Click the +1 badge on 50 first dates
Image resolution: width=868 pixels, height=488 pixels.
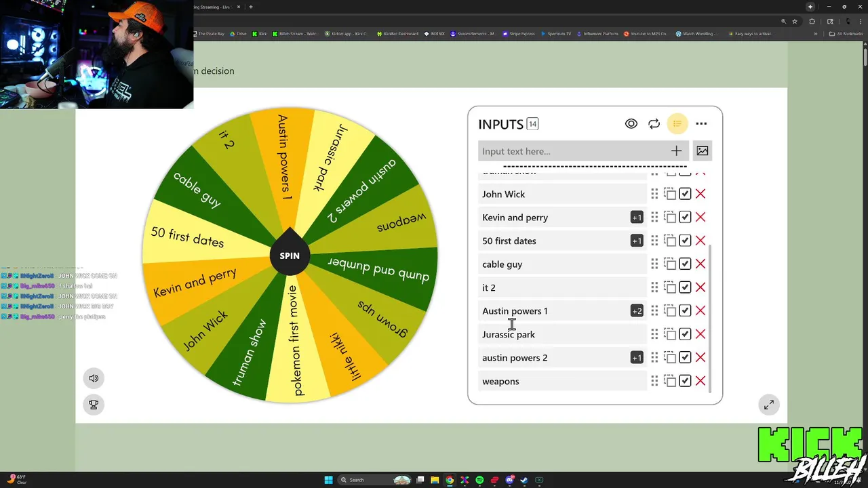[x=637, y=241]
